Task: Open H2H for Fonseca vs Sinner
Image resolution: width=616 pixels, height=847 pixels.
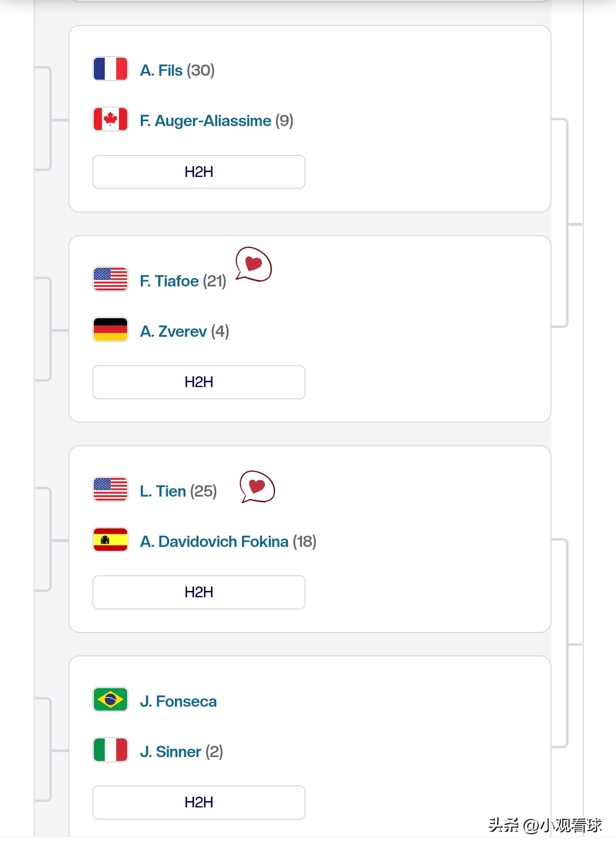Action: [x=198, y=803]
